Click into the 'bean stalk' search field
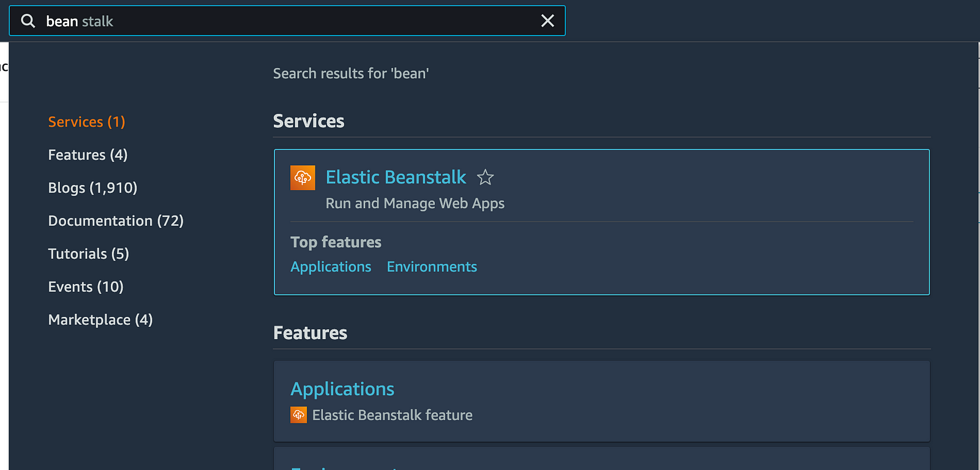Image resolution: width=980 pixels, height=470 pixels. [288, 21]
